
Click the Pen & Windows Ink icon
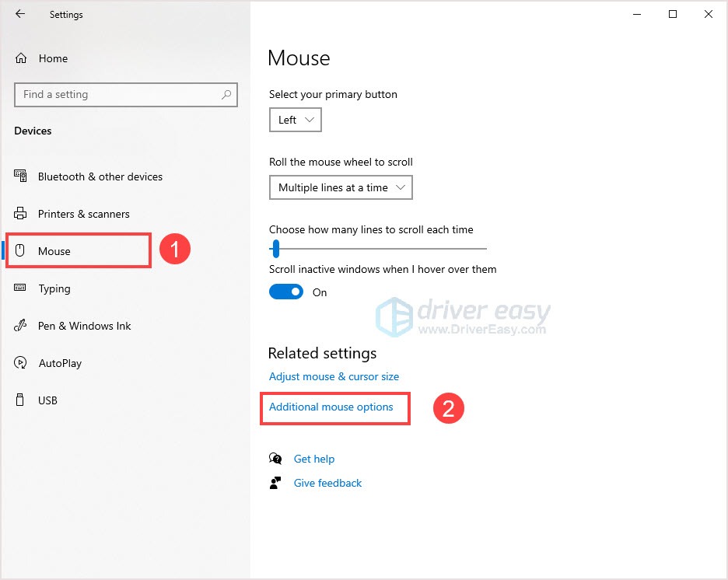click(21, 326)
